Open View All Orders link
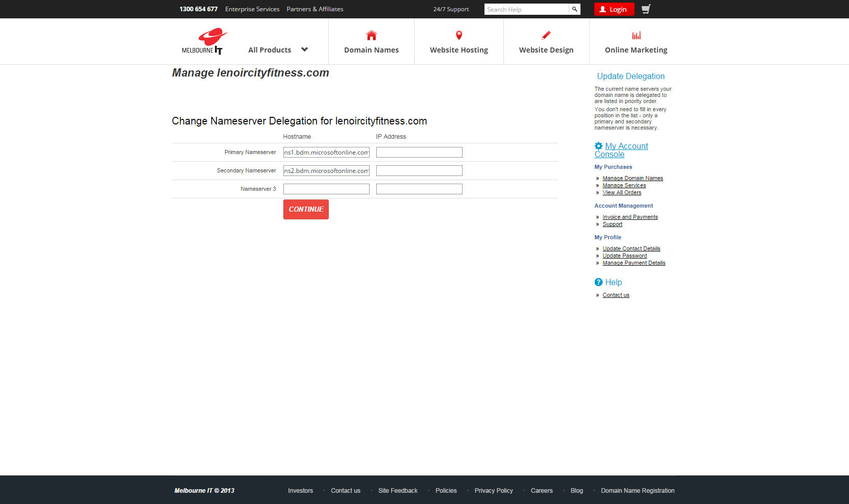 pos(622,192)
